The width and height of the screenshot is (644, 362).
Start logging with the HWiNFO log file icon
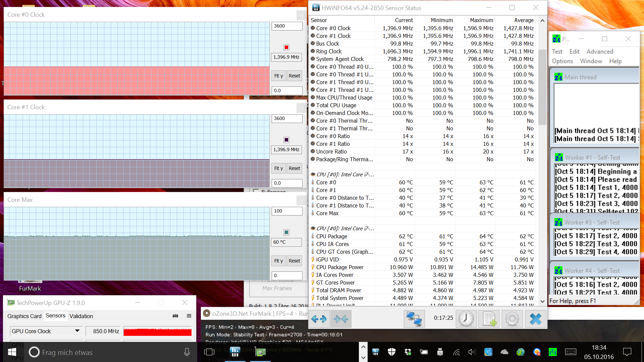[489, 319]
